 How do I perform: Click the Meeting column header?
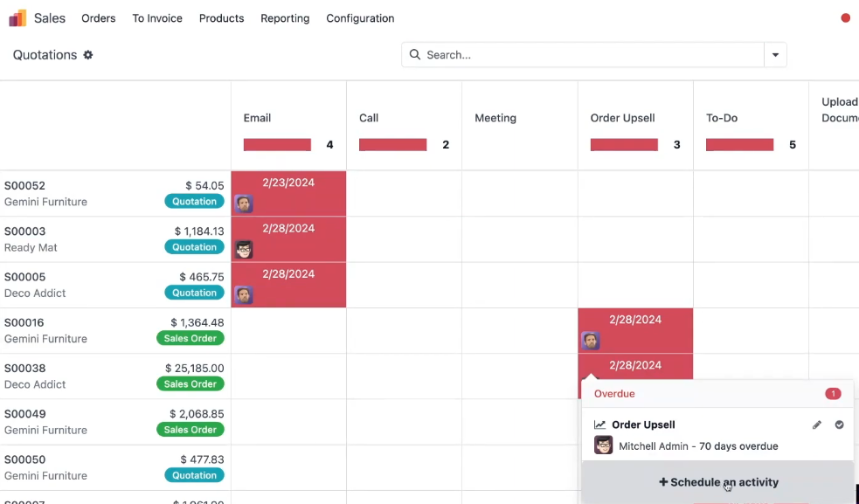point(495,118)
